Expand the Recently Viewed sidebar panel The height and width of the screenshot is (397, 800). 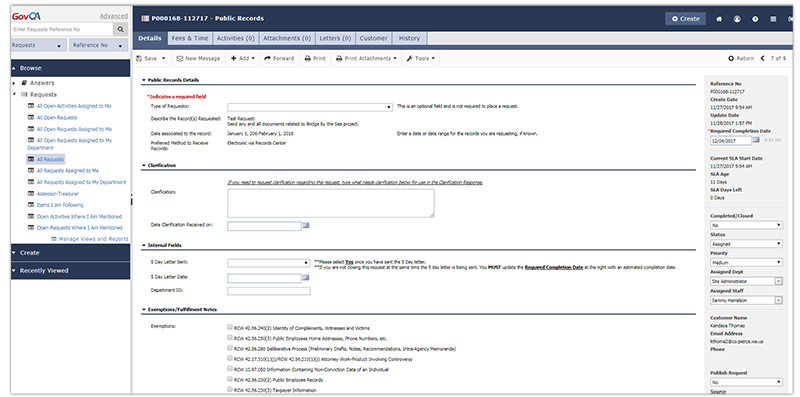click(70, 270)
